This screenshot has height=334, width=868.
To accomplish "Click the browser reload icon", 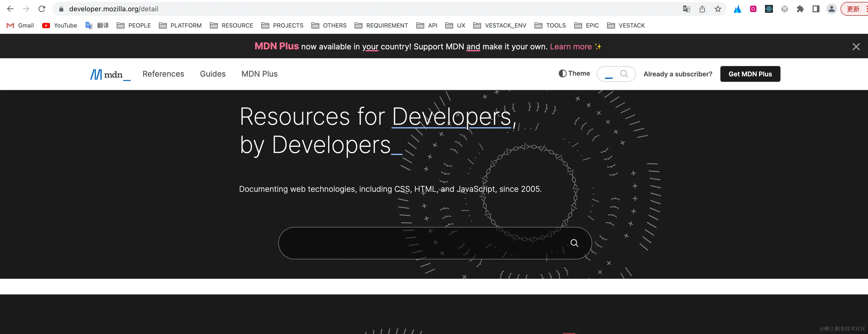I will click(42, 9).
